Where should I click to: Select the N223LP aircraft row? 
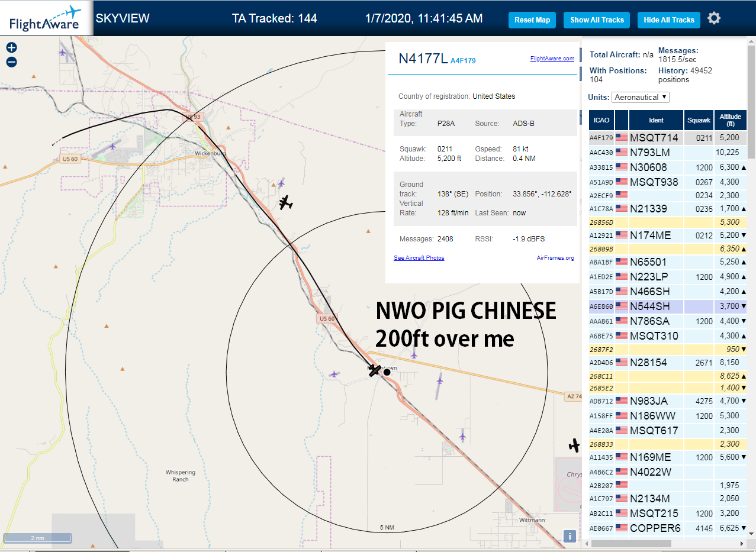click(x=668, y=276)
